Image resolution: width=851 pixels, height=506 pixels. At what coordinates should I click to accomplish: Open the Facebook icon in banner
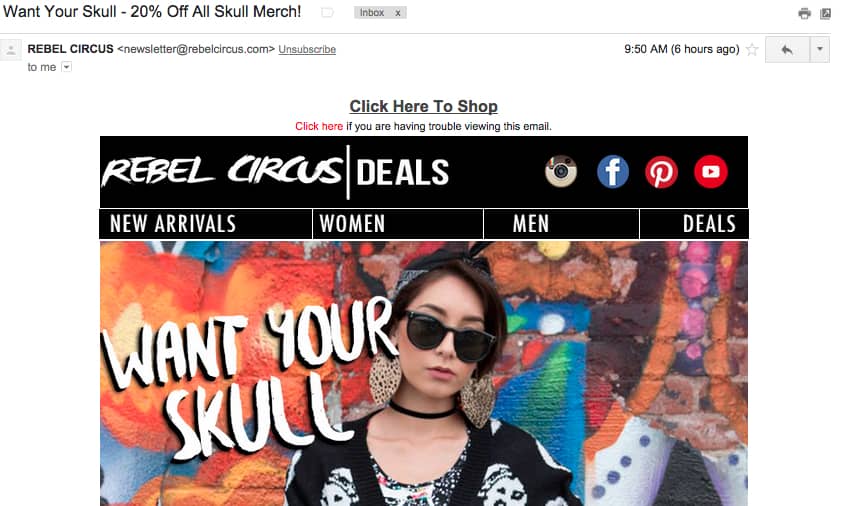click(613, 172)
